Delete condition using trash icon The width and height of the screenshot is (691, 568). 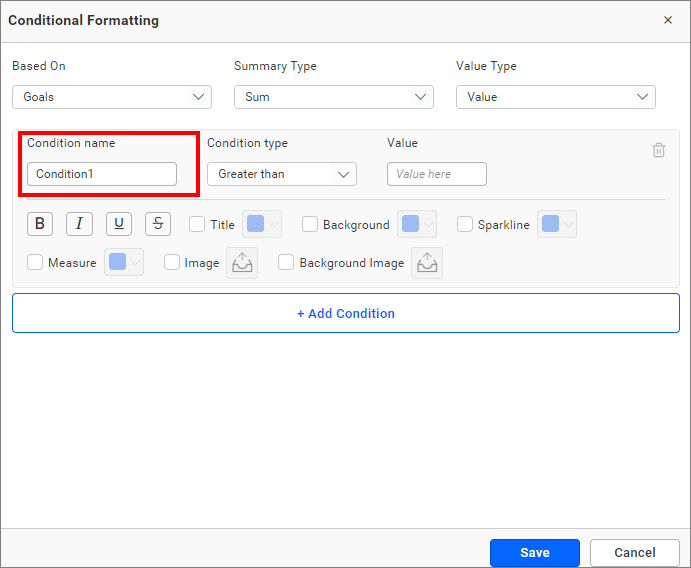click(x=659, y=150)
